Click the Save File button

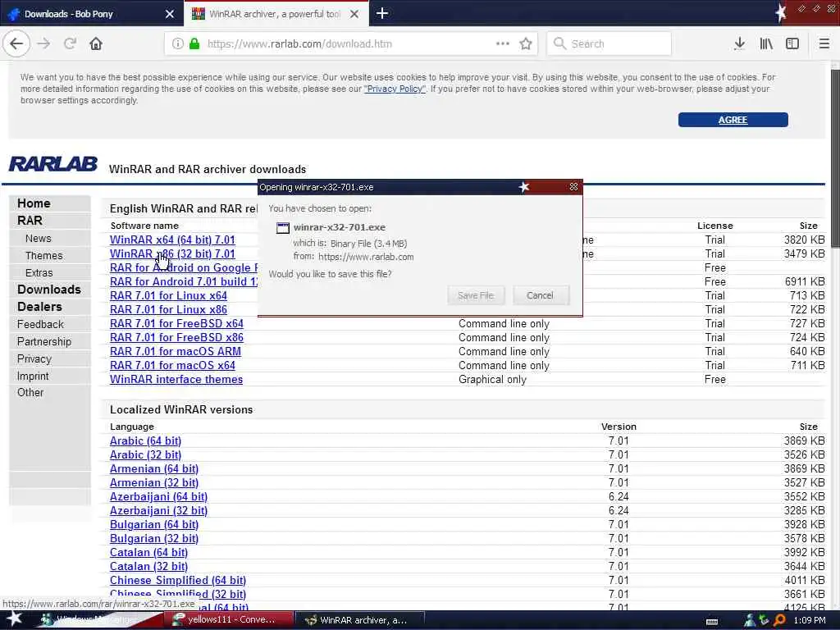pos(476,295)
